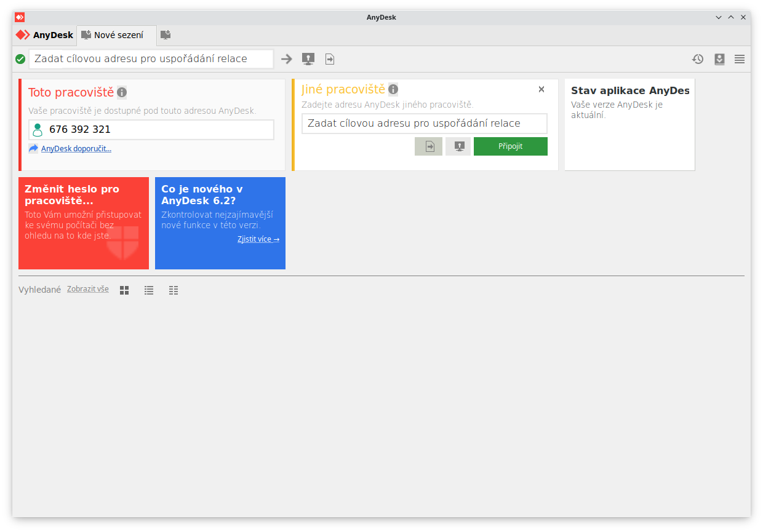Open a new session tab with plus-monitor icon
The image size is (763, 532).
point(166,35)
